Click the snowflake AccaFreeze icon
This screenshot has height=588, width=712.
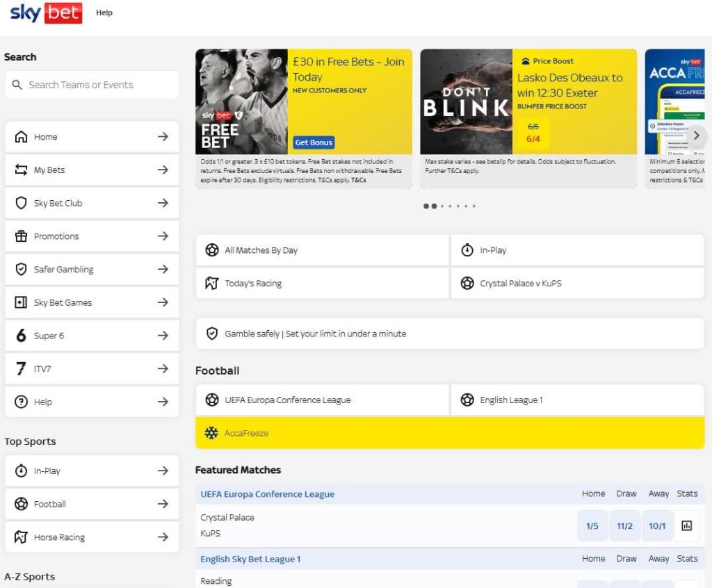(x=211, y=433)
